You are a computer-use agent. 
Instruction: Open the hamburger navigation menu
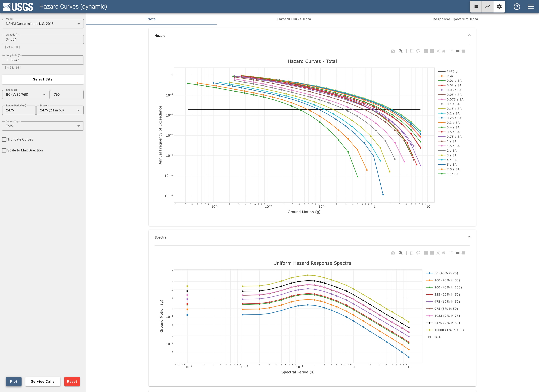(x=531, y=7)
